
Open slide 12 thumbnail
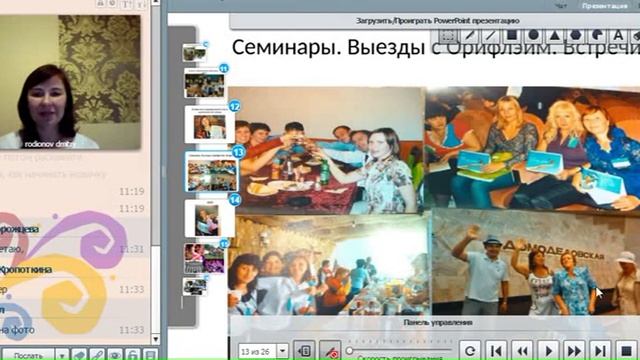209,124
